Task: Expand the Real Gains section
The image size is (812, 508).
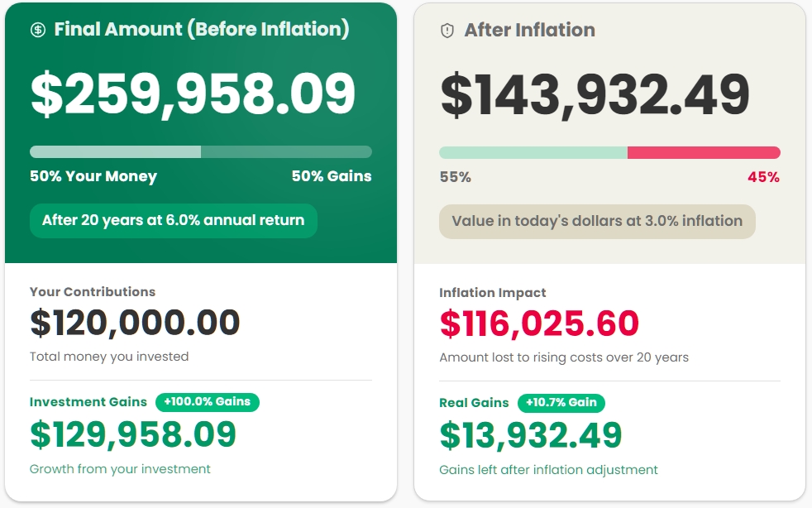Action: (x=473, y=404)
